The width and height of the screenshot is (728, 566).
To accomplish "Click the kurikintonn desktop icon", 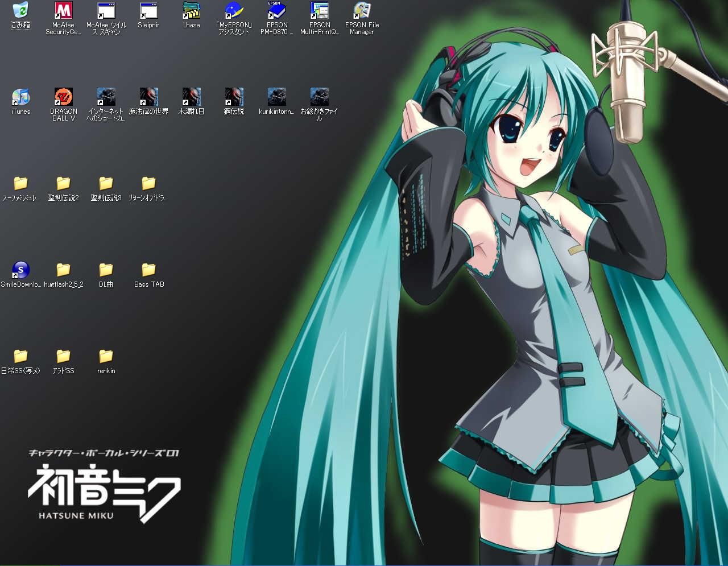I will point(277,102).
